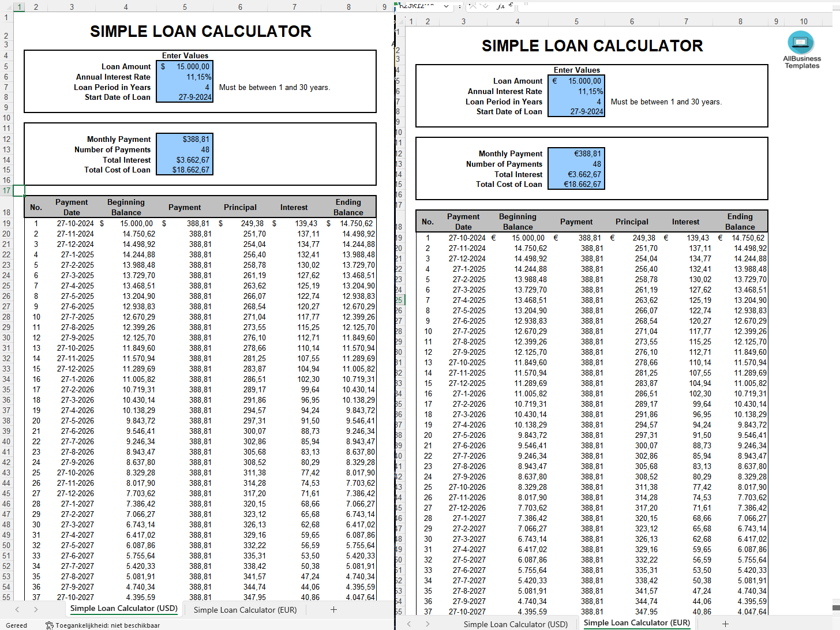The width and height of the screenshot is (840, 630).
Task: Add a new sheet with the plus icon in left workbook
Action: [x=333, y=609]
